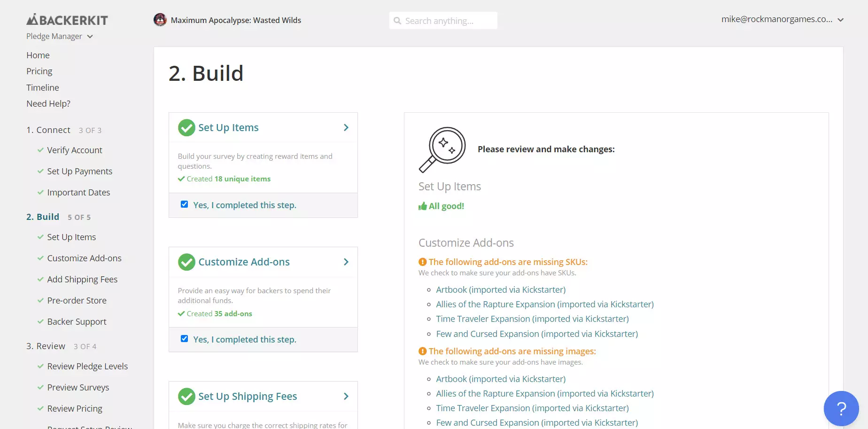Open Add Shipping Fees in sidebar
This screenshot has width=868, height=429.
point(82,279)
